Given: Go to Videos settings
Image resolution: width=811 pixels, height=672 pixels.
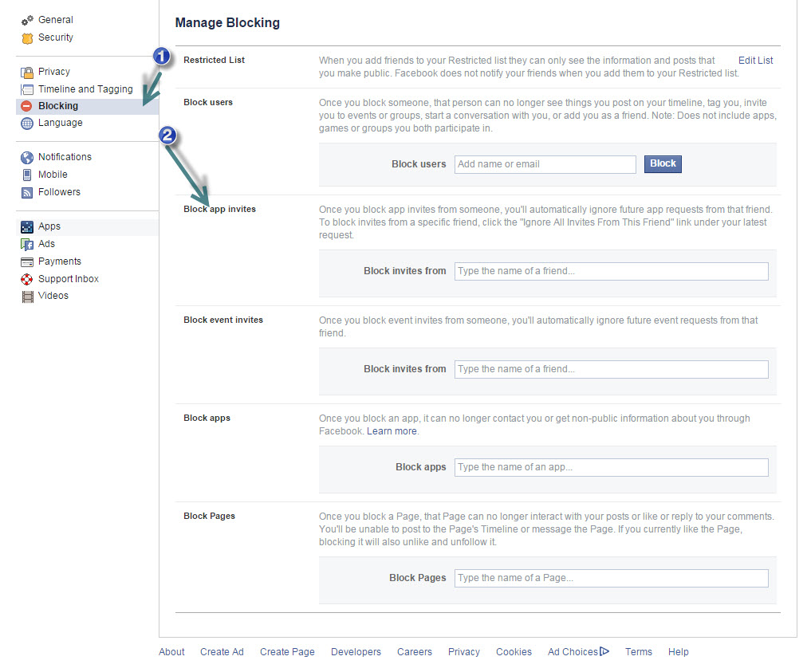Looking at the screenshot, I should [53, 296].
